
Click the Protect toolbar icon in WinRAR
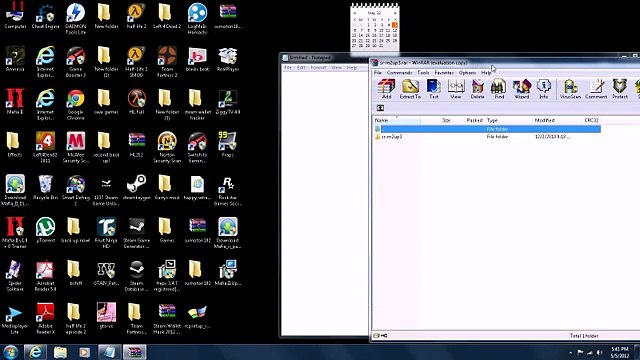point(620,89)
